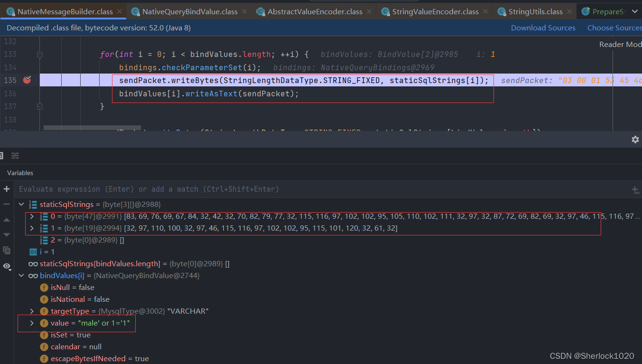Image resolution: width=642 pixels, height=364 pixels.
Task: Open the hidden editor tabs dropdown
Action: [x=635, y=11]
